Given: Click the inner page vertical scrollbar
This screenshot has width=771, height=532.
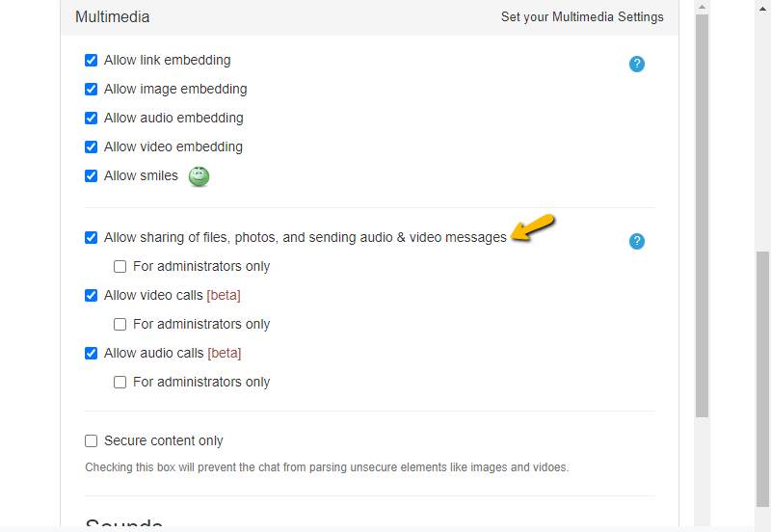Looking at the screenshot, I should coord(702,212).
